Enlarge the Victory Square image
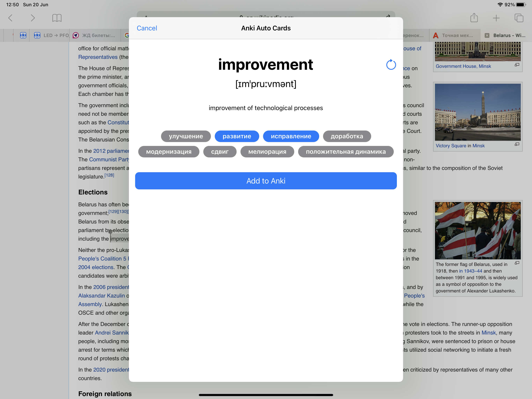The image size is (532, 399). click(517, 144)
